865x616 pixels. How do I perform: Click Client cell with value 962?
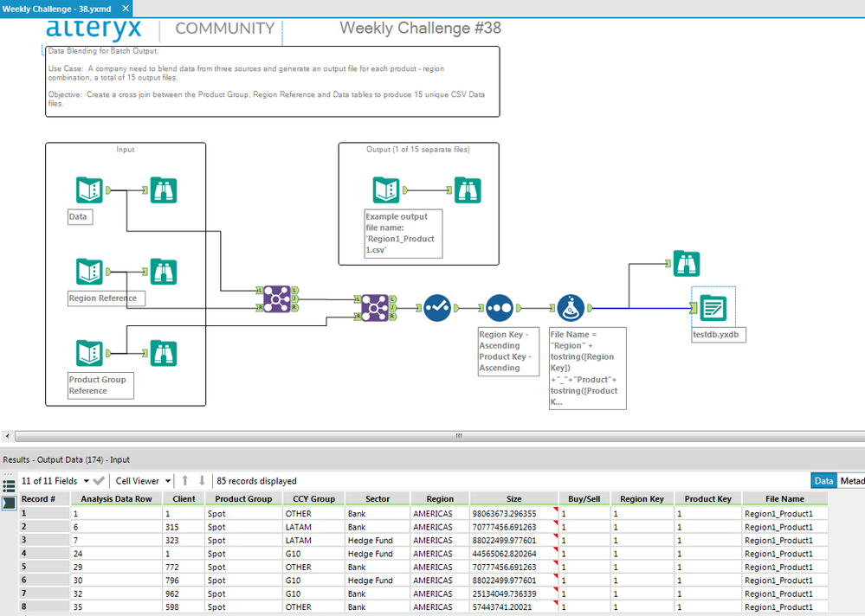(x=184, y=594)
